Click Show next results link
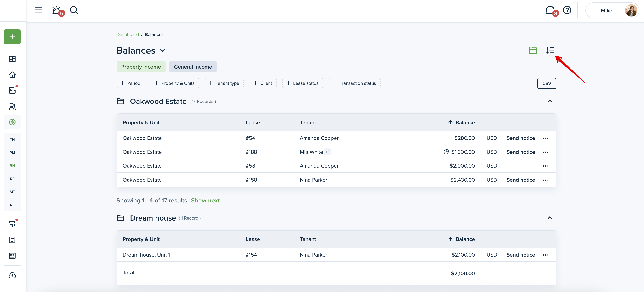 pos(205,200)
